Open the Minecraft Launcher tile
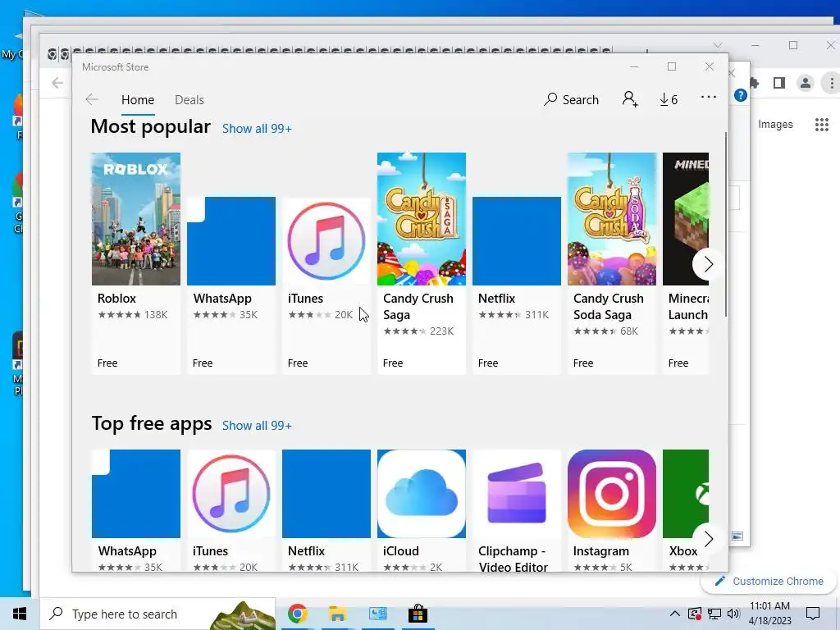840x630 pixels. pyautogui.click(x=686, y=219)
